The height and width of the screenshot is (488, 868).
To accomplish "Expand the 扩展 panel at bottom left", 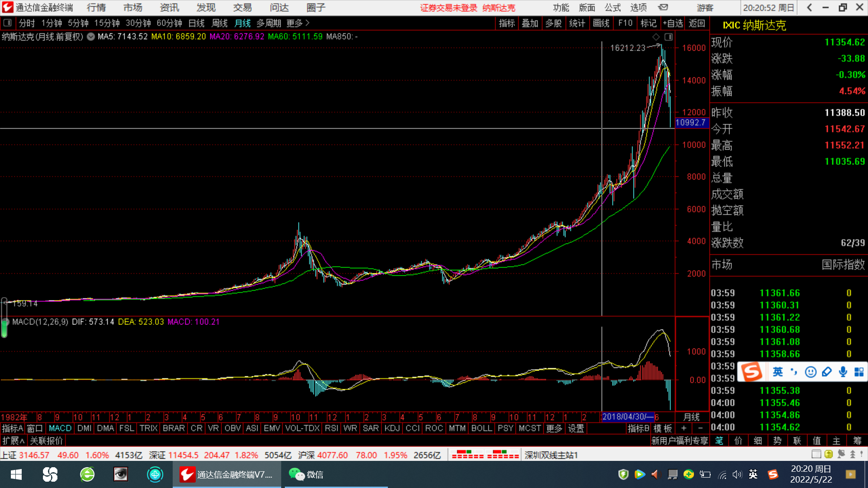I will pyautogui.click(x=14, y=441).
